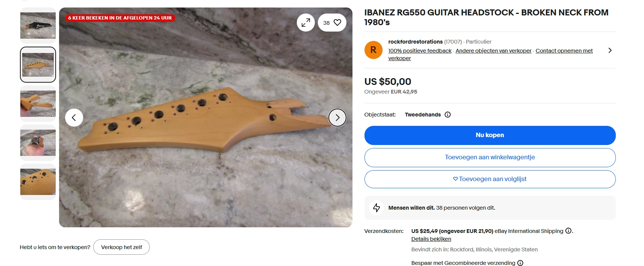Click Toevoegen aan volglijst button

pyautogui.click(x=490, y=179)
